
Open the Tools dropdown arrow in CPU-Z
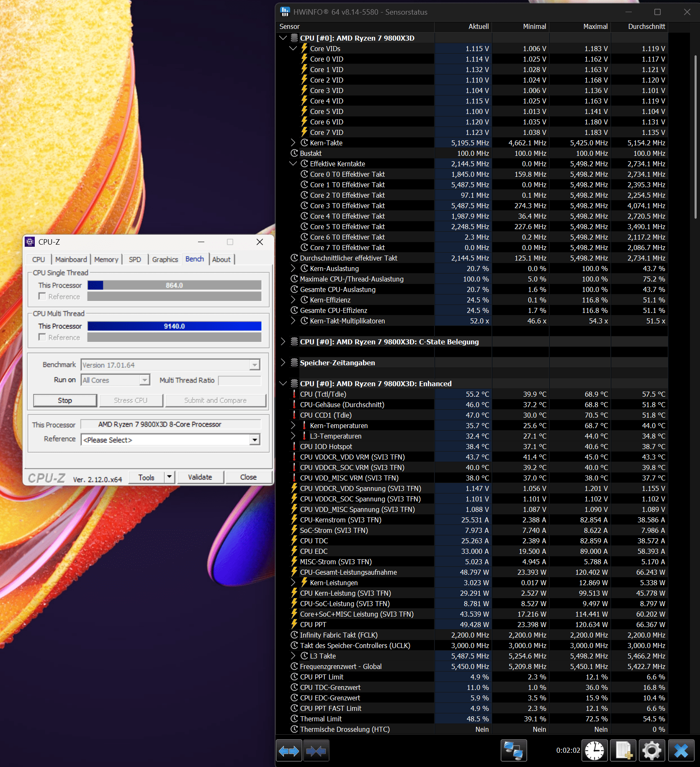point(169,477)
